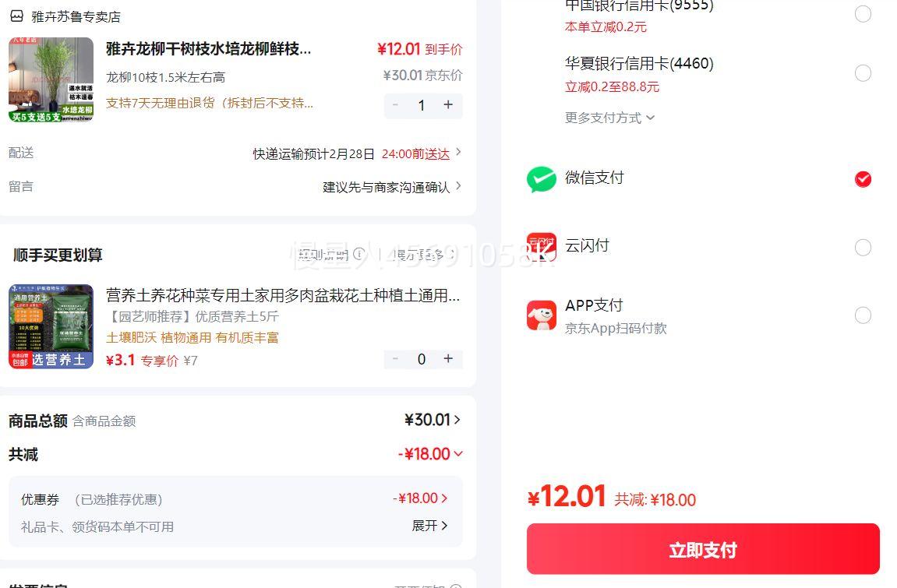Click the UnionPay 云闪付 logo icon
The height and width of the screenshot is (588, 897).
(541, 247)
